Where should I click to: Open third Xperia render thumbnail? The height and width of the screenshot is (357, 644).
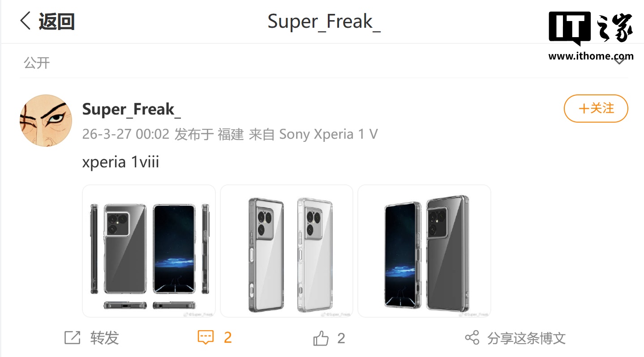[x=424, y=251]
